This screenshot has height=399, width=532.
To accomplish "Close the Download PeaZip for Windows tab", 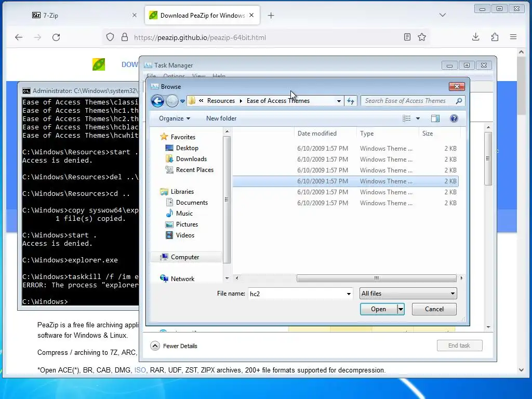I will [x=251, y=15].
